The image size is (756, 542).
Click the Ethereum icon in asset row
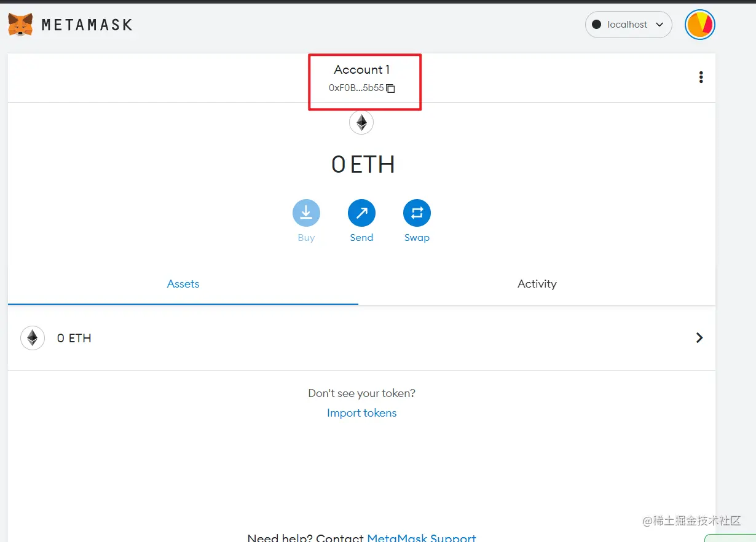pyautogui.click(x=33, y=338)
